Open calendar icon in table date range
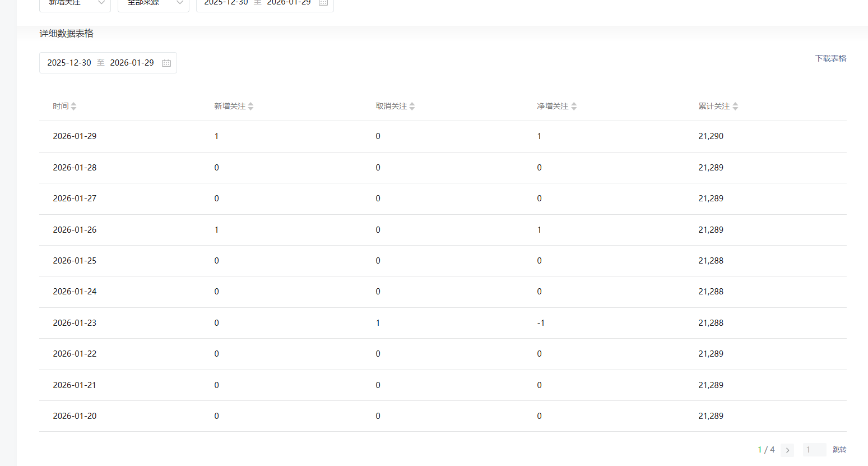Screen dimensions: 868x466 click(166, 63)
